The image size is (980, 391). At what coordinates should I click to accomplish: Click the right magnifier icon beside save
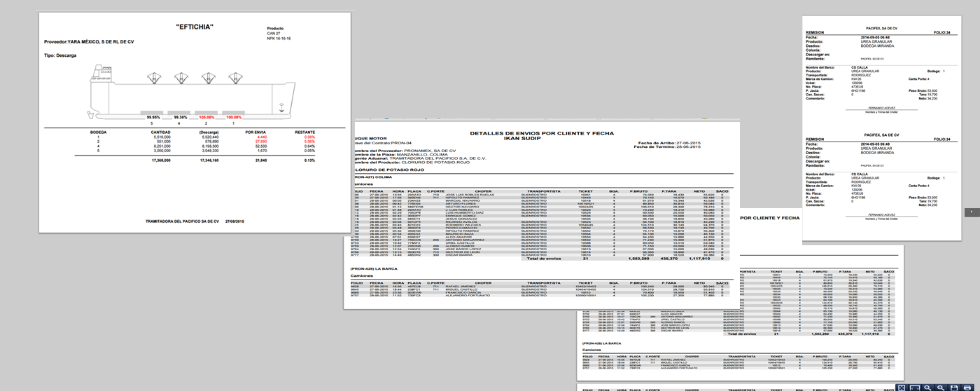[x=941, y=387]
